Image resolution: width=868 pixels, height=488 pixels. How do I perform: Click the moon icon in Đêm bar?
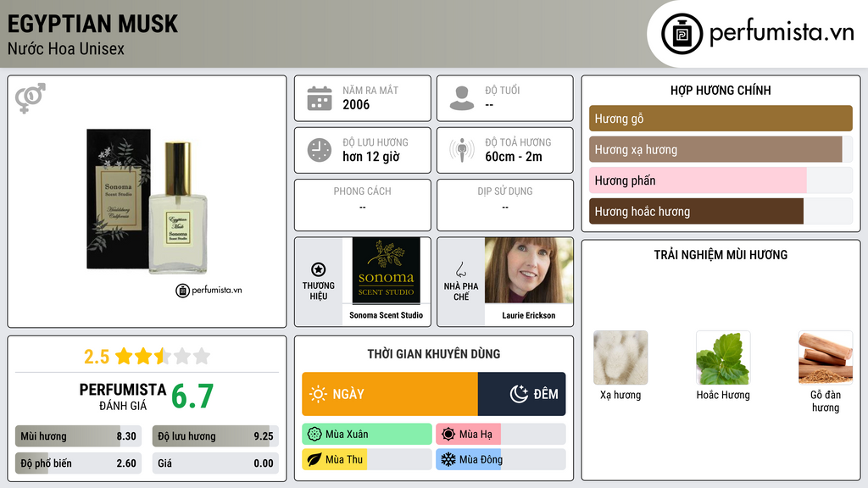click(x=519, y=394)
